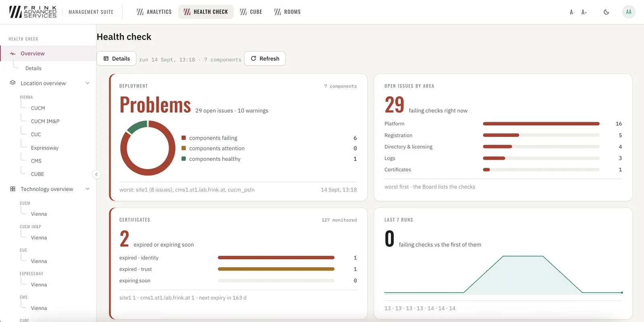Image resolution: width=644 pixels, height=322 pixels.
Task: Open the Location overview section label
Action: click(x=43, y=83)
